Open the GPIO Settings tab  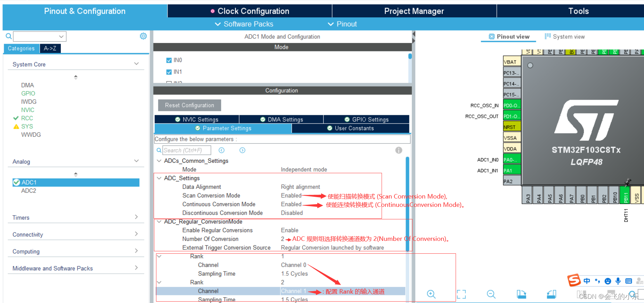click(367, 119)
